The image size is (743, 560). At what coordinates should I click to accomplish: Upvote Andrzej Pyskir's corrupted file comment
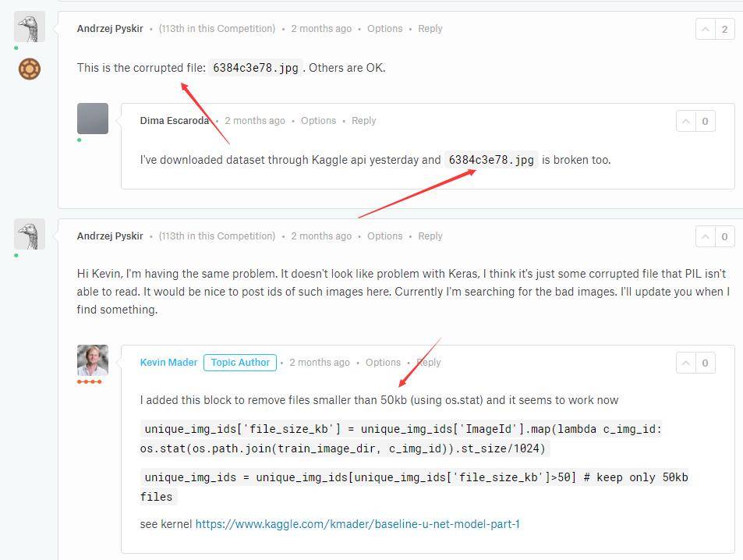click(x=705, y=30)
